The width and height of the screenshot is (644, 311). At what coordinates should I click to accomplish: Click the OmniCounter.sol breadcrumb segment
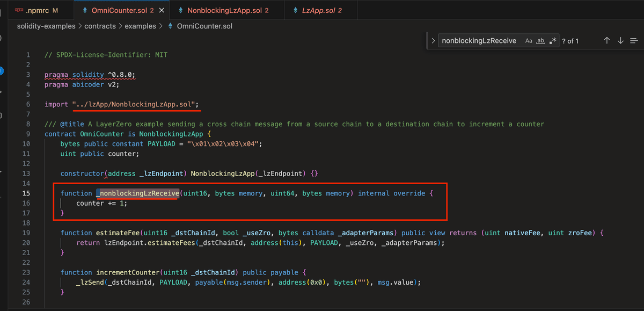click(x=204, y=26)
